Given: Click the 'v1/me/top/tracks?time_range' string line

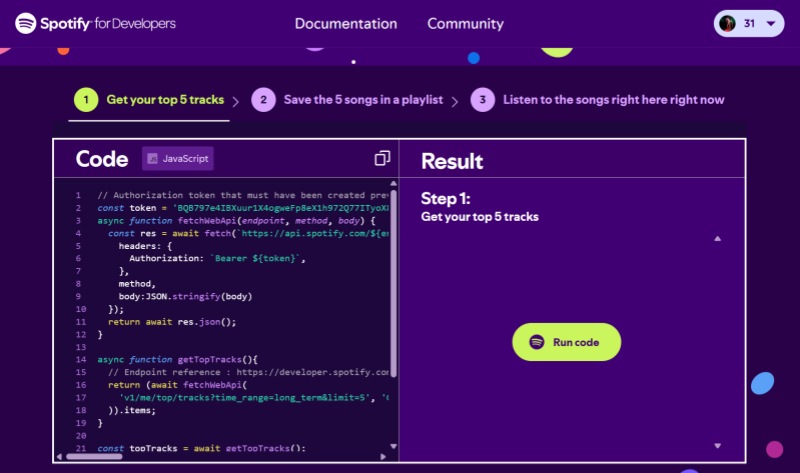Looking at the screenshot, I should pos(254,397).
